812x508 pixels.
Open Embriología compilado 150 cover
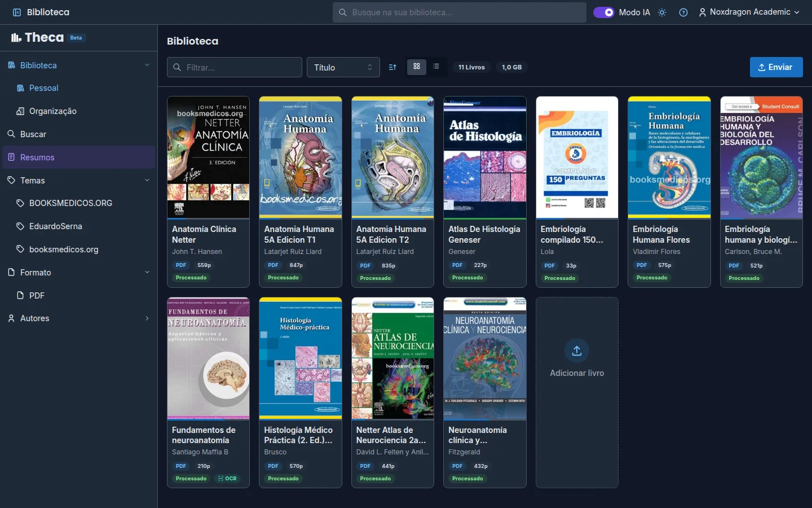577,157
